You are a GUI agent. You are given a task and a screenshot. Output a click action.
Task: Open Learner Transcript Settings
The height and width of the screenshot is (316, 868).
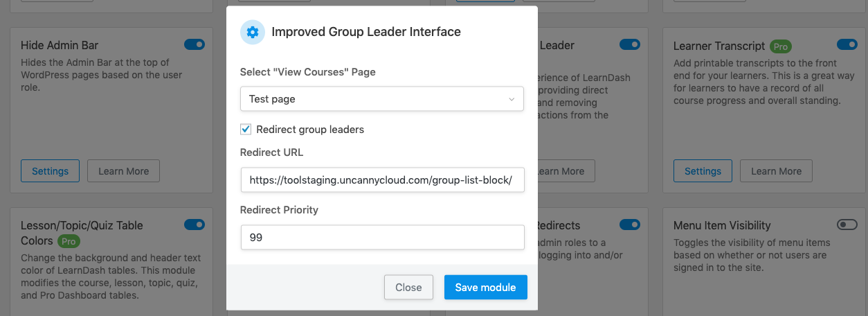pos(703,171)
